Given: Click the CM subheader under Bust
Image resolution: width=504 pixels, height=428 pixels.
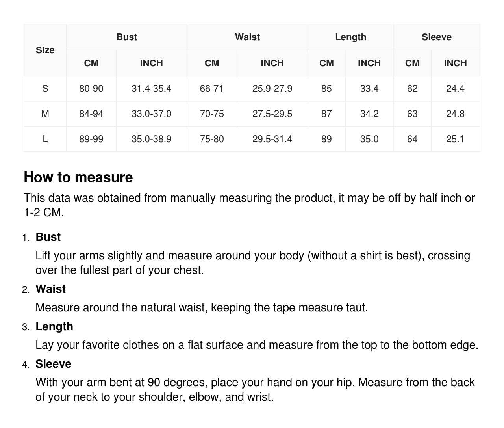Looking at the screenshot, I should click(91, 63).
